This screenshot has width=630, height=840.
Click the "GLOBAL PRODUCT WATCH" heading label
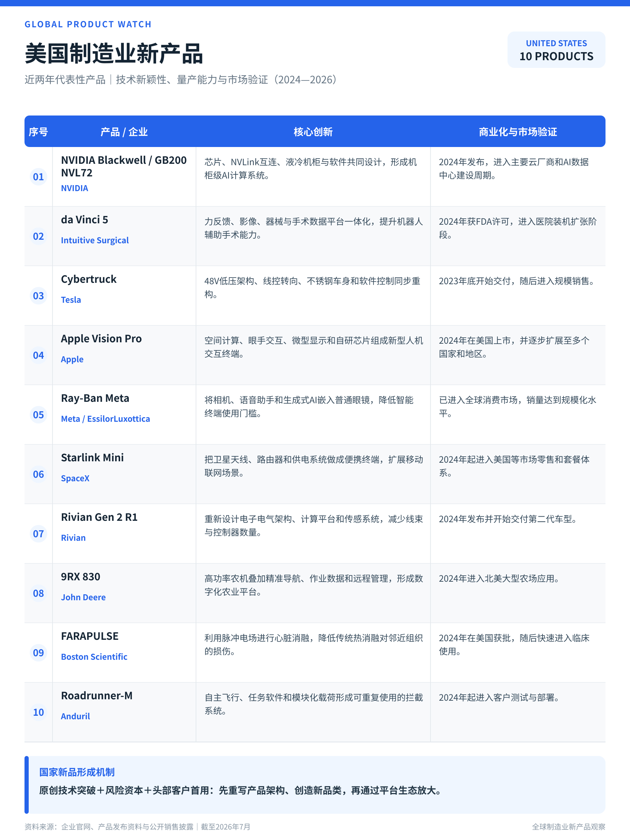coord(88,24)
